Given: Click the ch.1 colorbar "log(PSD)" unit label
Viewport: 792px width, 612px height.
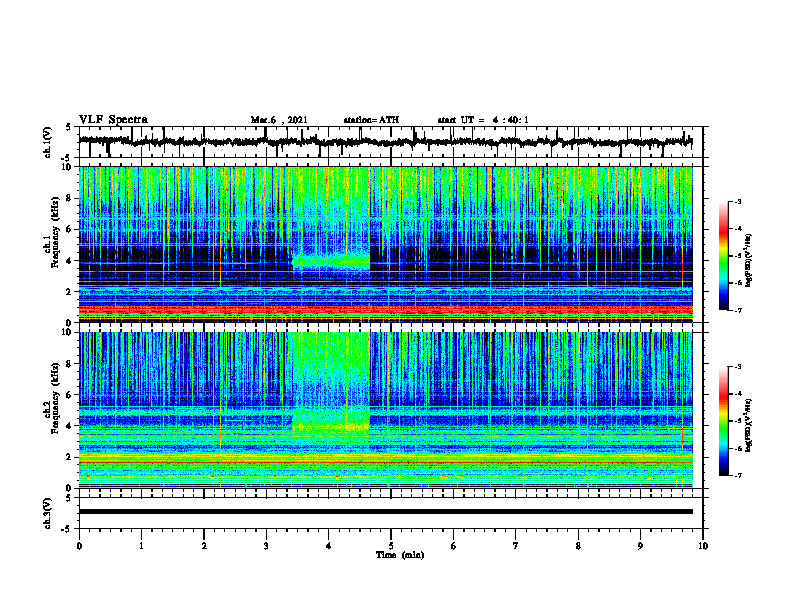Looking at the screenshot, I should (749, 260).
